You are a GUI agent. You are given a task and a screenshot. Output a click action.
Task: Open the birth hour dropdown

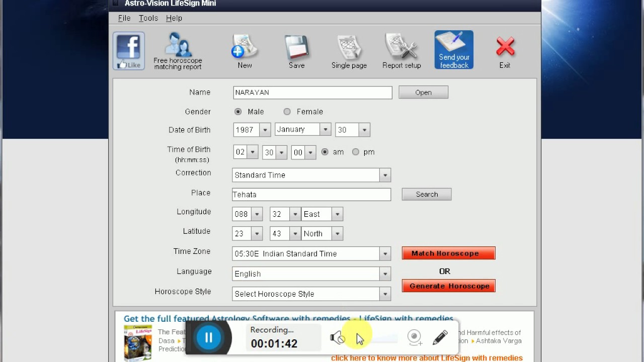pyautogui.click(x=253, y=152)
